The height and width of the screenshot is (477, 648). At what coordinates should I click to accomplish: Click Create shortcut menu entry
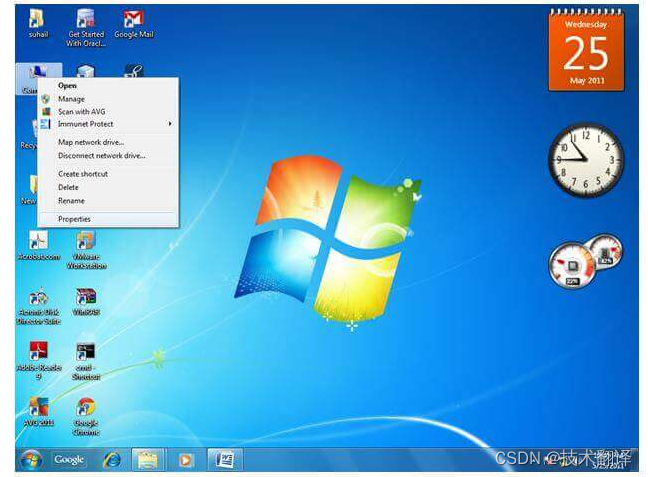(108, 174)
